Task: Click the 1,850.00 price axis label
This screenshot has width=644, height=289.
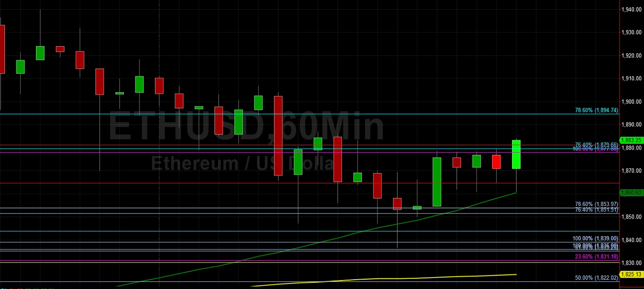Action: click(x=632, y=217)
